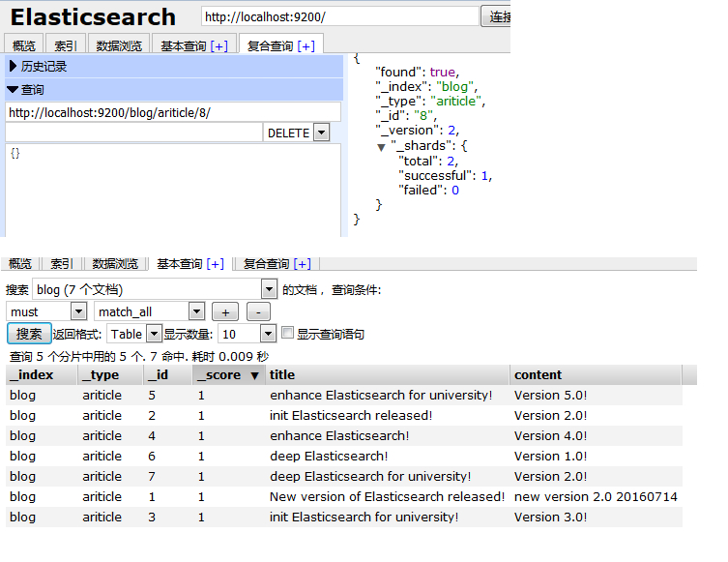The width and height of the screenshot is (728, 562).
Task: Click the "_index": "blog" JSON line
Action: [426, 86]
